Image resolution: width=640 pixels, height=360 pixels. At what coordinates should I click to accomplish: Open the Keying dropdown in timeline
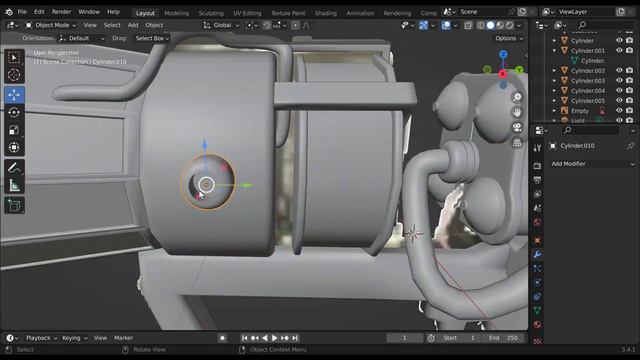pos(75,338)
